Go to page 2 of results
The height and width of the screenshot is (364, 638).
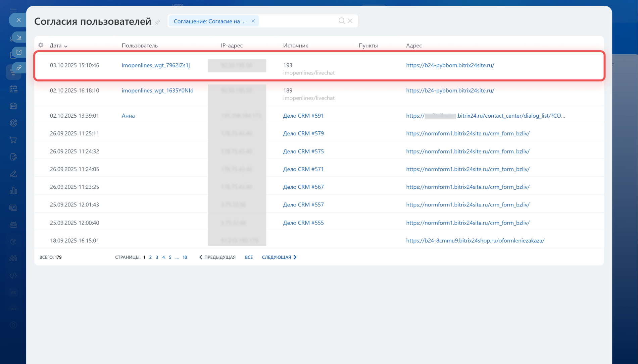(150, 257)
